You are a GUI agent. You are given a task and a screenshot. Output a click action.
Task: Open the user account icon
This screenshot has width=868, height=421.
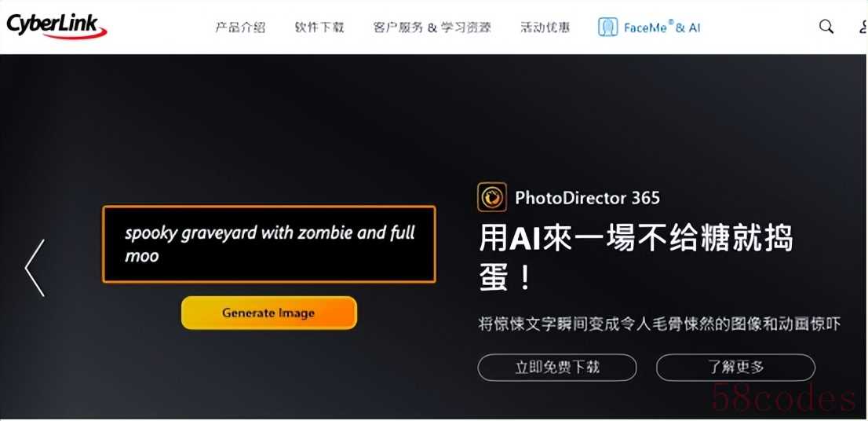coord(863,27)
